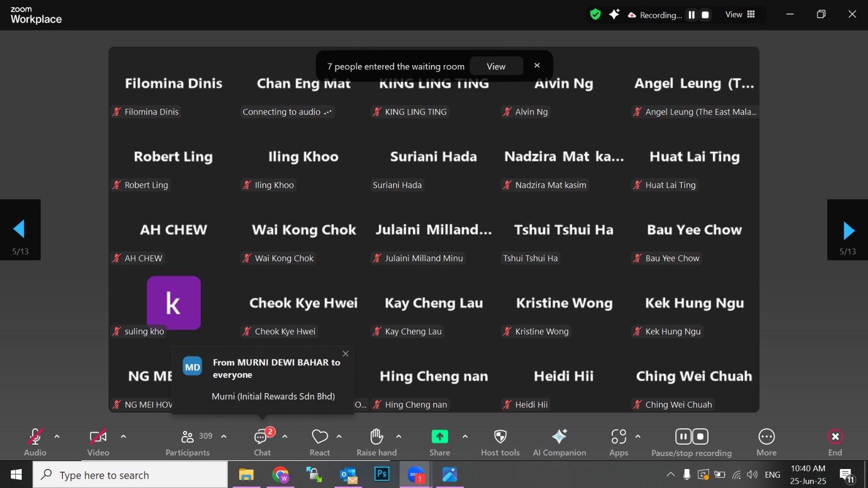Dismiss the waiting room notification
This screenshot has width=868, height=488.
point(537,66)
